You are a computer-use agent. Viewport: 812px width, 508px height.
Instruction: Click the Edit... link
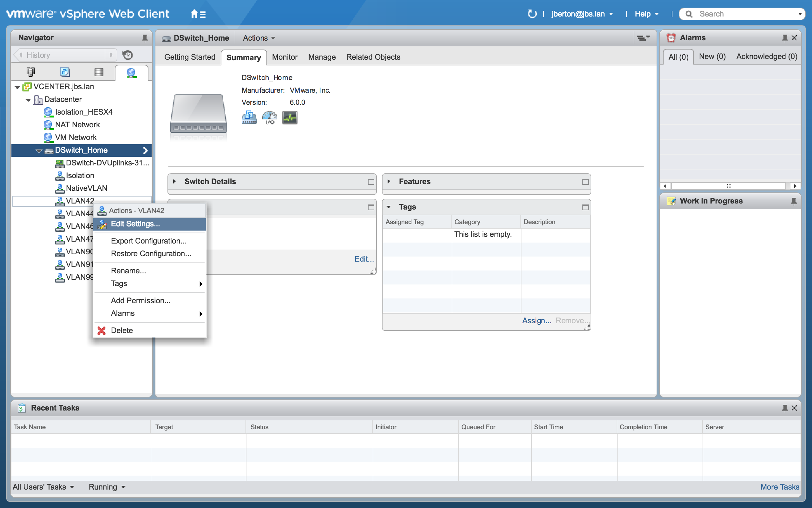364,259
